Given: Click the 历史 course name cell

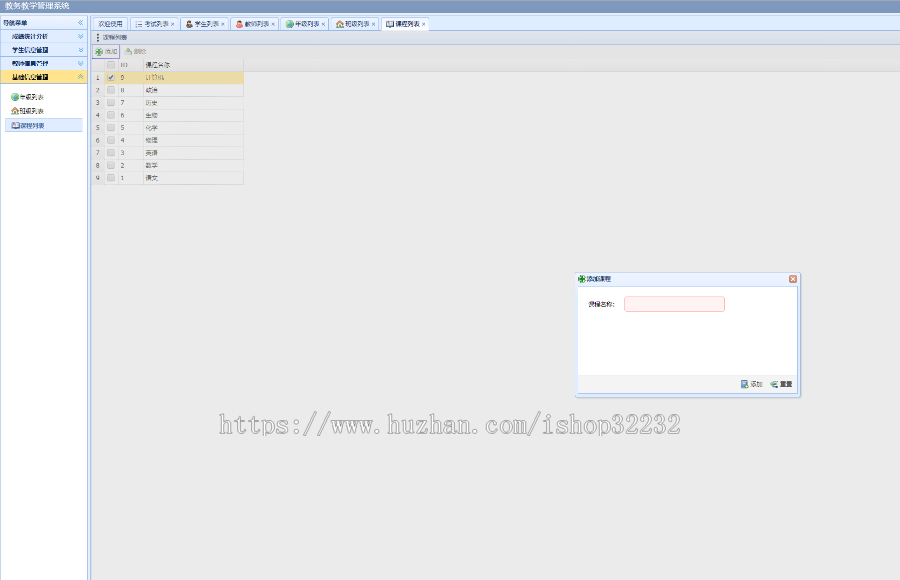Looking at the screenshot, I should click(x=193, y=103).
